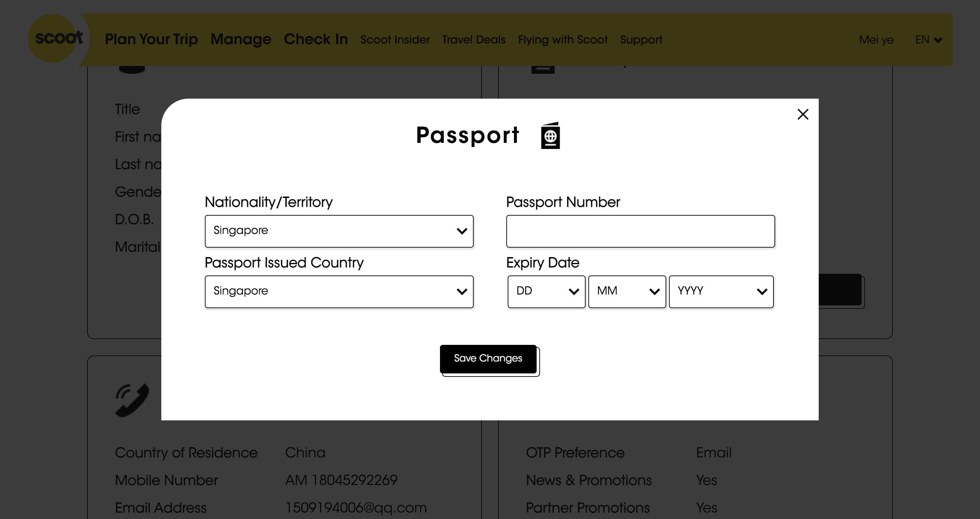Select the expiry year YYYY dropdown
This screenshot has width=980, height=519.
pos(721,291)
